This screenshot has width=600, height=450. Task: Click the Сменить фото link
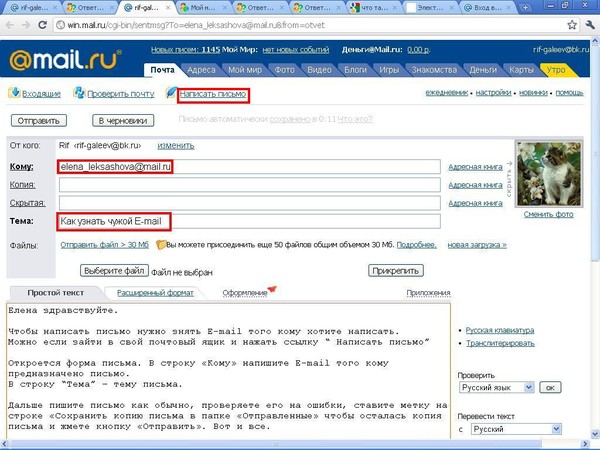click(548, 214)
